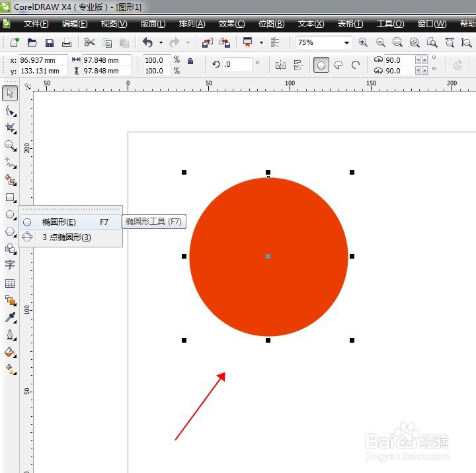The width and height of the screenshot is (476, 473).
Task: Select the Eyedropper tool
Action: [11, 318]
